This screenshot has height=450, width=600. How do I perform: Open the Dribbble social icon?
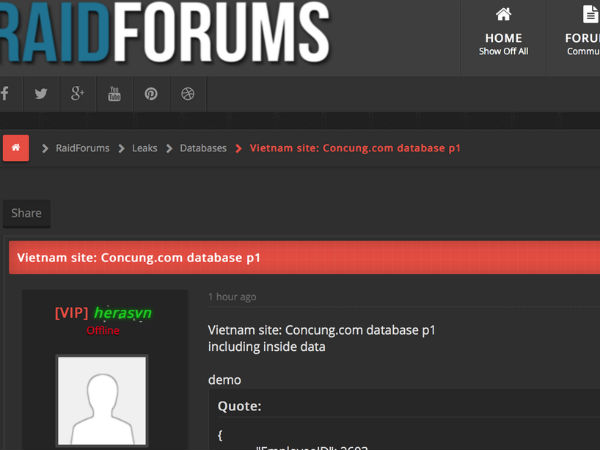pos(188,94)
